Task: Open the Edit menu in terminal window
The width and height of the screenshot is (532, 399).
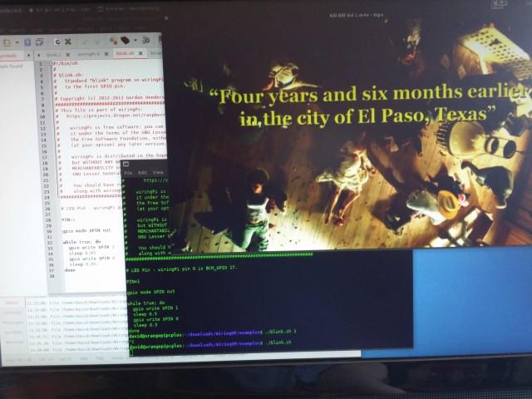Action: click(x=142, y=173)
